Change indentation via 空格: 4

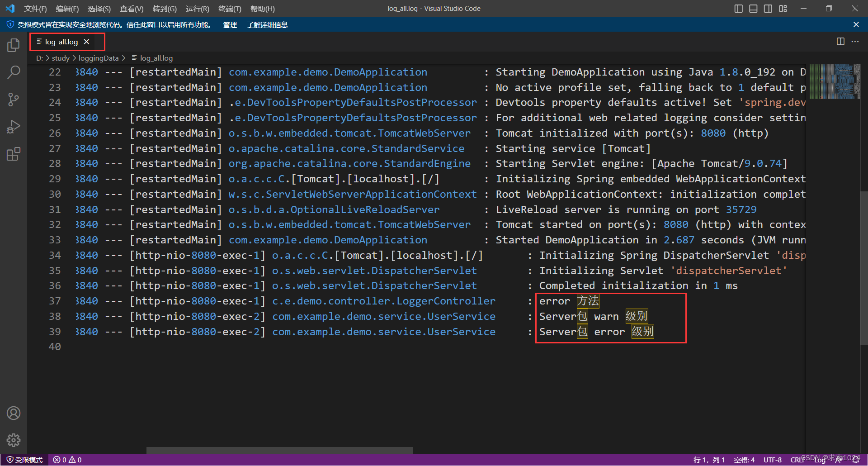tap(744, 460)
